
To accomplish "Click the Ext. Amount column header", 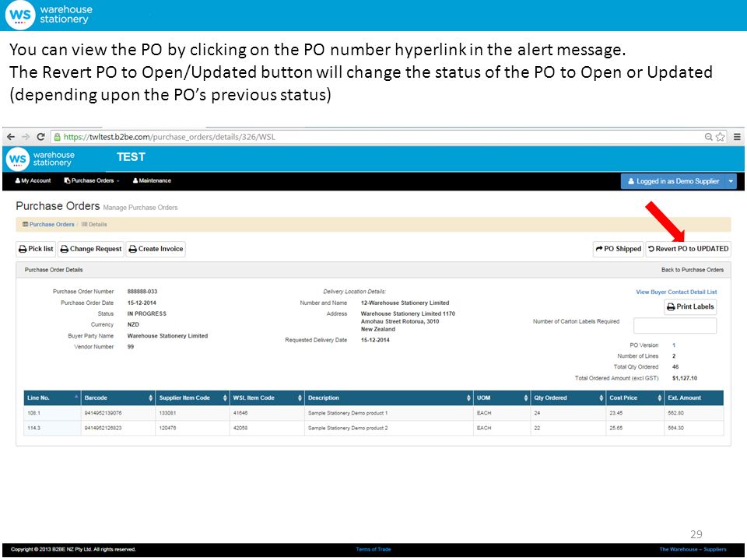I will (693, 397).
